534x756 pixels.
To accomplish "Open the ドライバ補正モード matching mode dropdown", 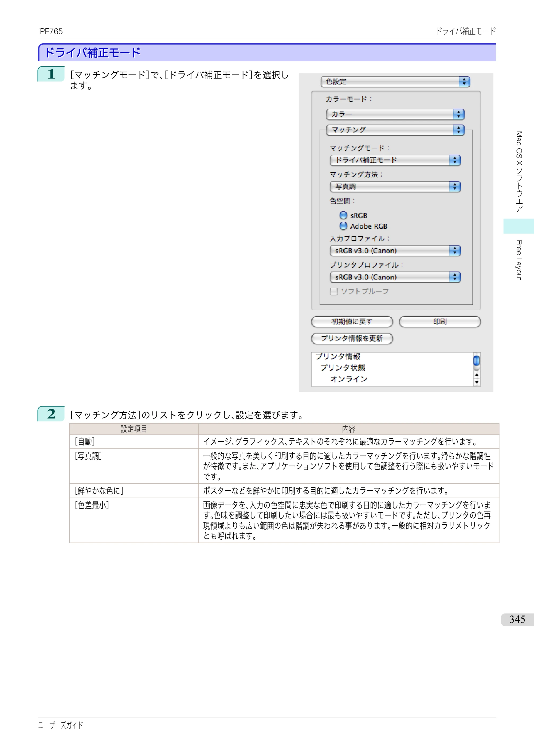I will point(395,160).
